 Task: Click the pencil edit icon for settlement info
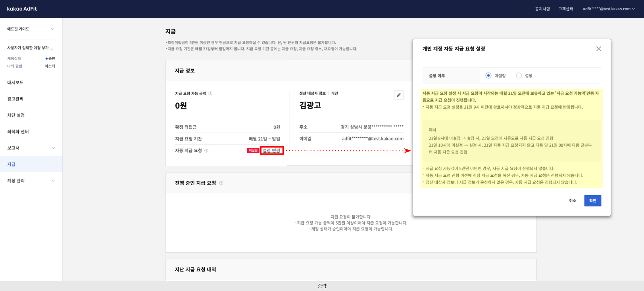pyautogui.click(x=399, y=95)
